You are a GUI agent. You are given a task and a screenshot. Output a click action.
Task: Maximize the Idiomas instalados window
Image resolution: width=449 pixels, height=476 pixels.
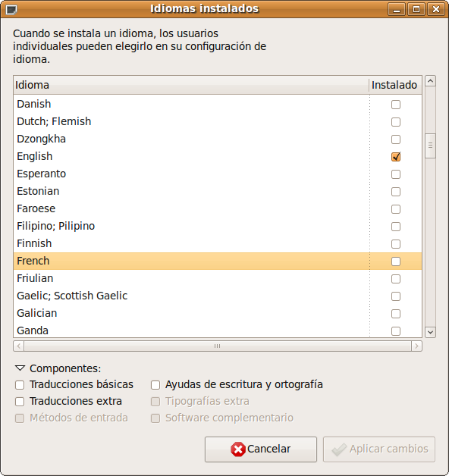pos(416,9)
